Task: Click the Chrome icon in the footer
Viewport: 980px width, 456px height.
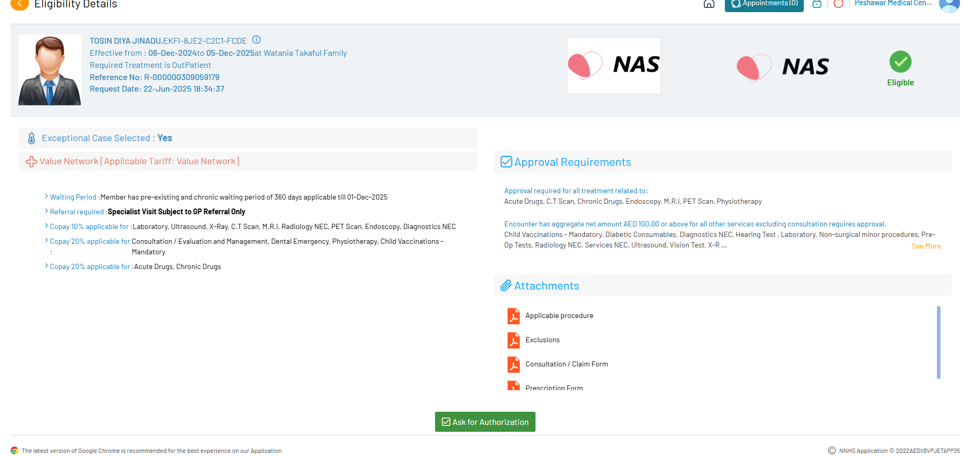Action: tap(15, 450)
